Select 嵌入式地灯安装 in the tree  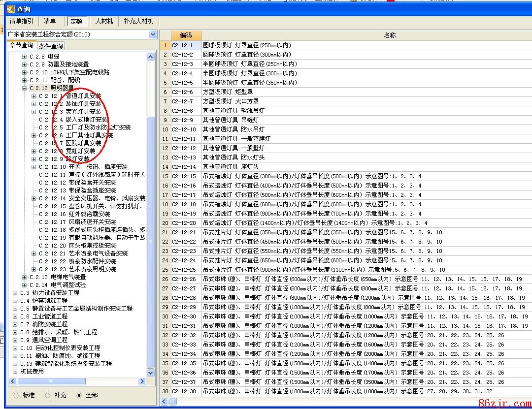click(87, 120)
